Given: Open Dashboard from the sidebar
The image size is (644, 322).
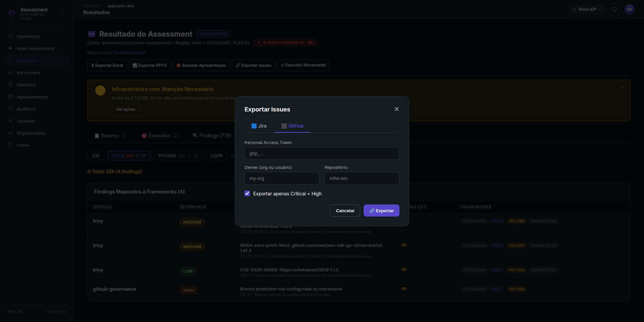Looking at the screenshot, I should [x=37, y=36].
